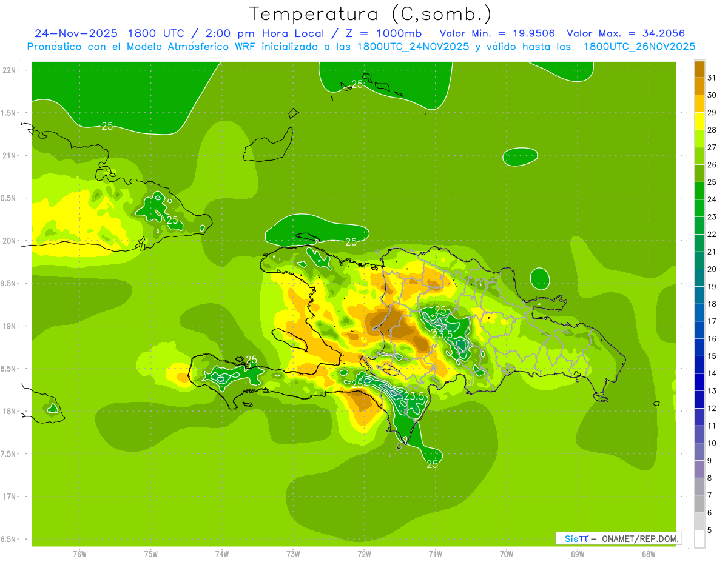Click the '25' contour label over eastern Cuba
This screenshot has width=728, height=562.
point(172,220)
